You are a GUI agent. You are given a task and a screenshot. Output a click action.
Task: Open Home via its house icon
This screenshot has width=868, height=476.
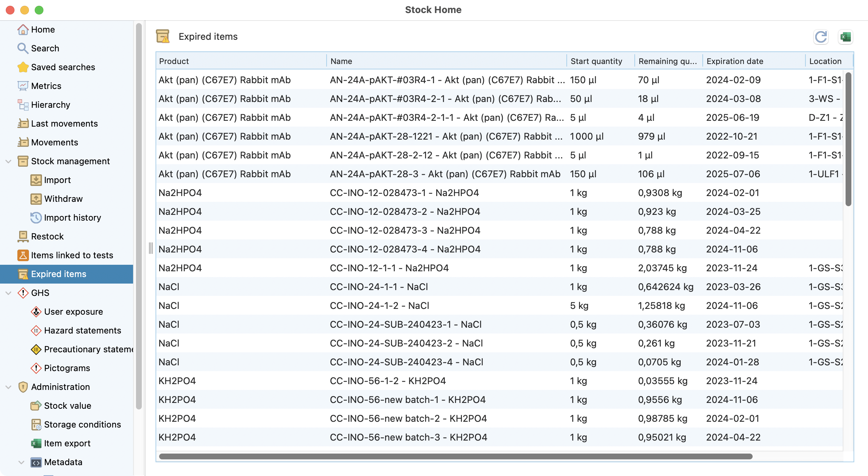click(x=23, y=30)
